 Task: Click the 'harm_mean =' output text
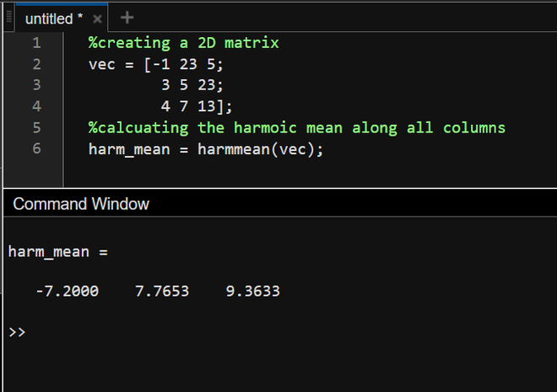coord(58,251)
